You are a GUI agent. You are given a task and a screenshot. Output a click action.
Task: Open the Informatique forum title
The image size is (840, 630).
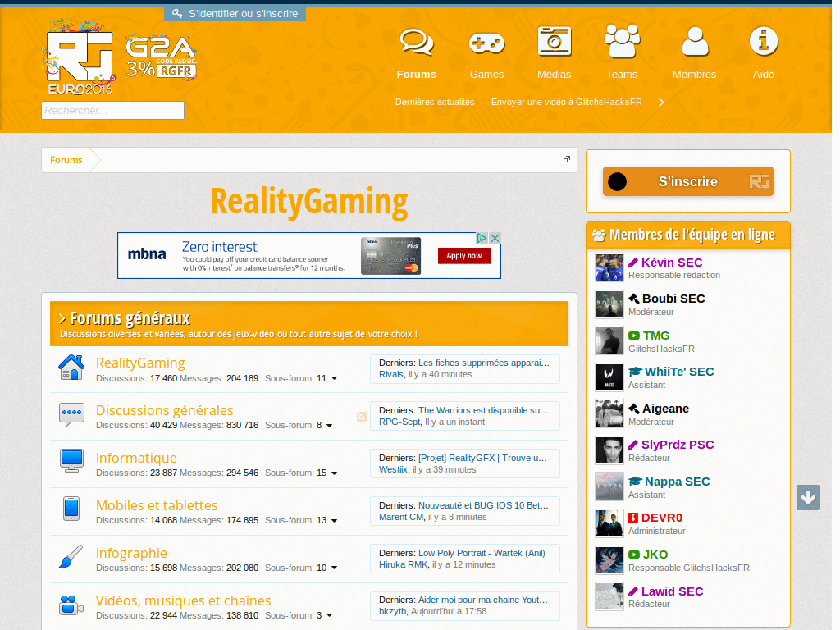136,458
